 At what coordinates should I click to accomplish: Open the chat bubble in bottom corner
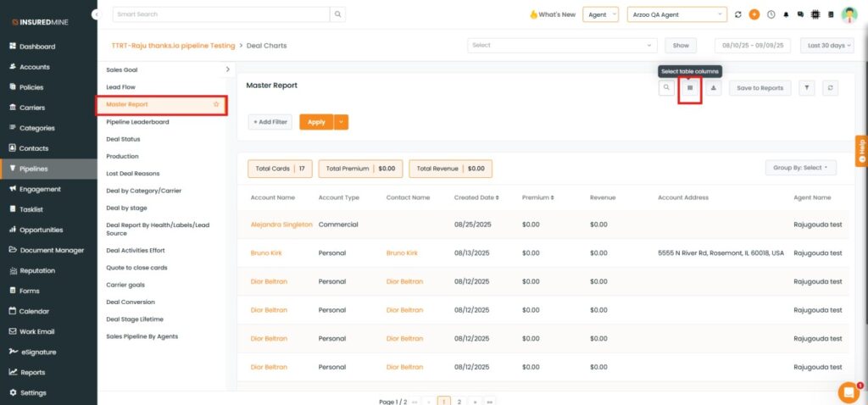848,392
